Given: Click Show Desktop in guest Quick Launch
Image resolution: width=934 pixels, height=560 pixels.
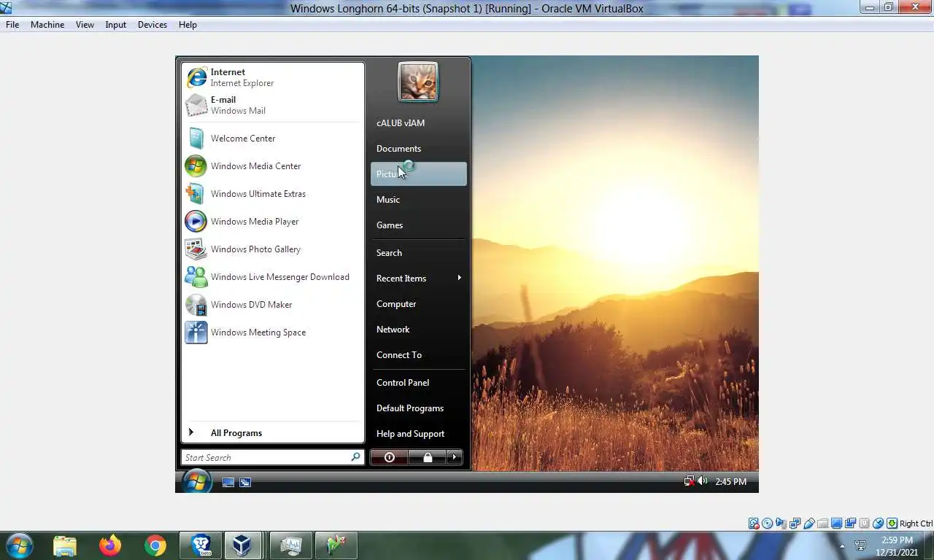Looking at the screenshot, I should pyautogui.click(x=228, y=482).
